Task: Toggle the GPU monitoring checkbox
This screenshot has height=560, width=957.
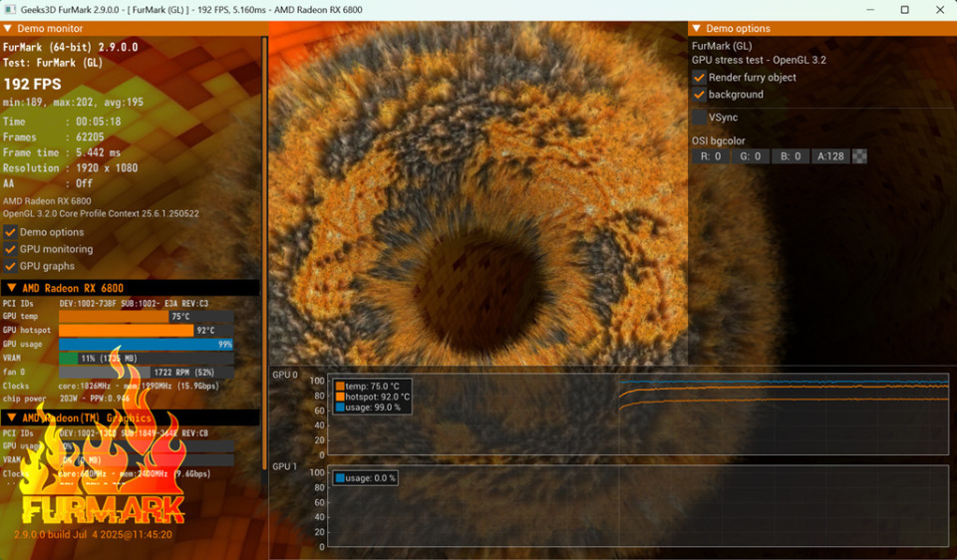Action: click(x=10, y=249)
